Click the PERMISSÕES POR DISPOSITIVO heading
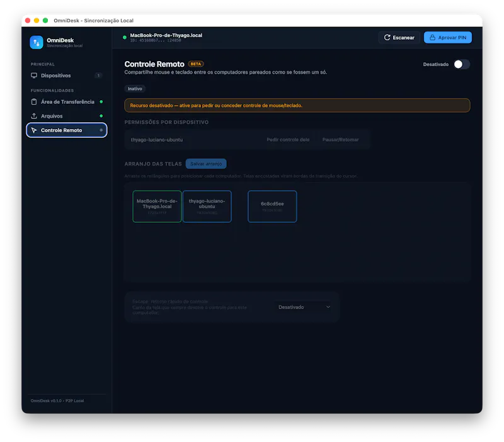504x442 pixels. coord(166,122)
